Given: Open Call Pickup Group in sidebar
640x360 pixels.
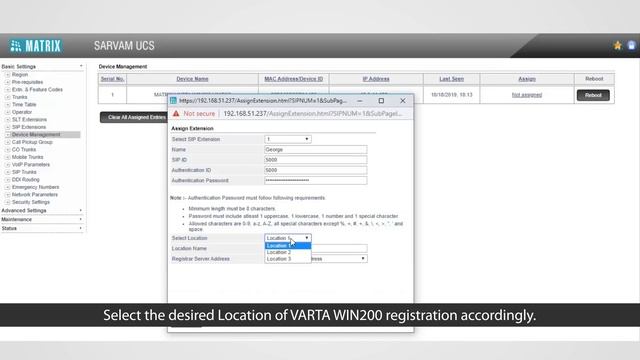Looking at the screenshot, I should pos(32,142).
